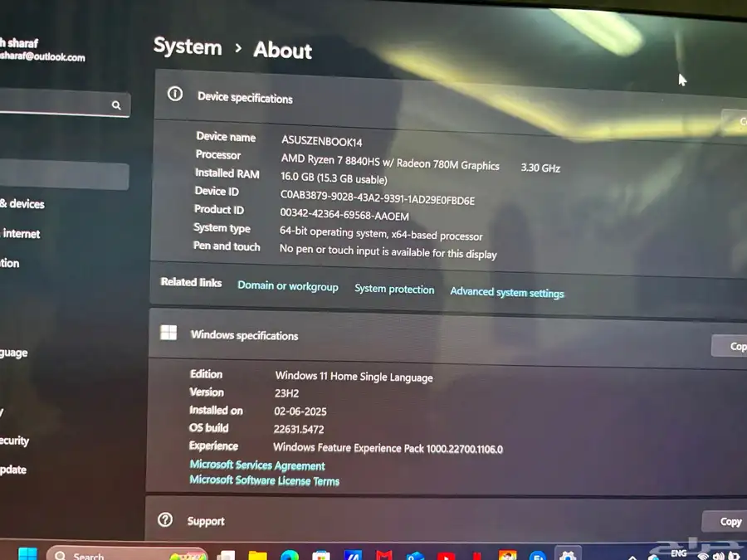Open the Domain or workgroup link
Viewport: 747px width, 560px height.
point(288,285)
